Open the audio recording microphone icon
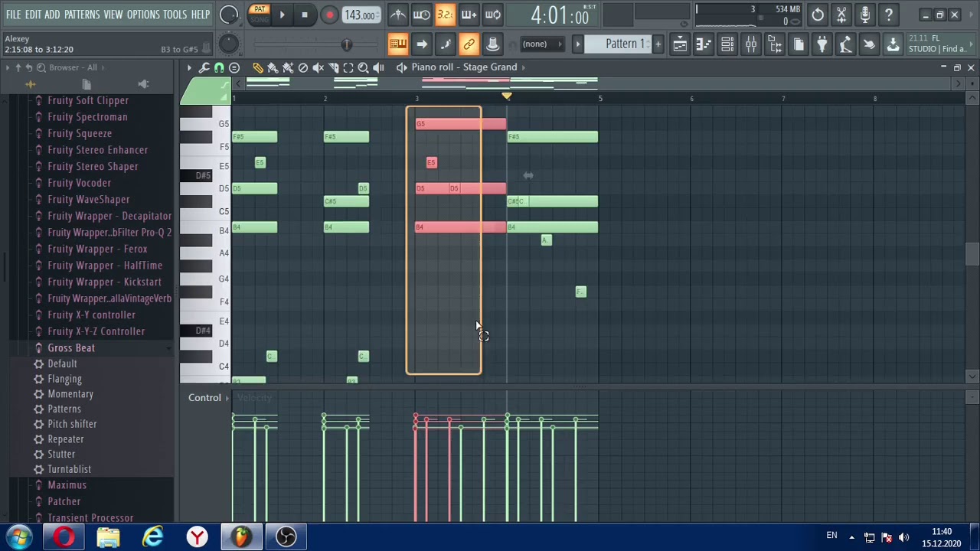This screenshot has width=980, height=551. click(865, 15)
